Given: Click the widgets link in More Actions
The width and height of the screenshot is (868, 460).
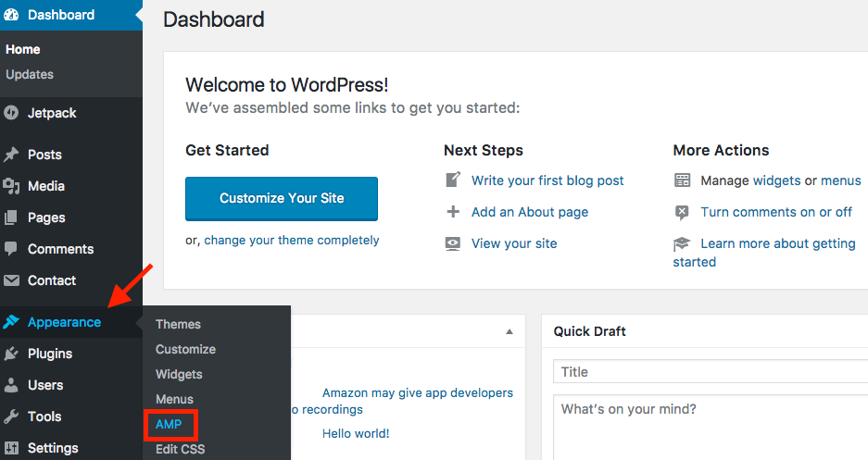Looking at the screenshot, I should click(x=776, y=180).
